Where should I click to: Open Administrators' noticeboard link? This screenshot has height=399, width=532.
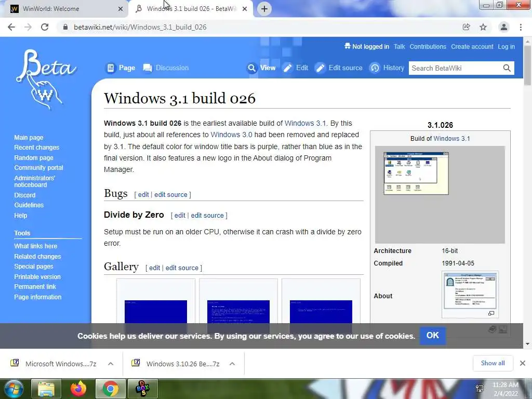click(35, 181)
